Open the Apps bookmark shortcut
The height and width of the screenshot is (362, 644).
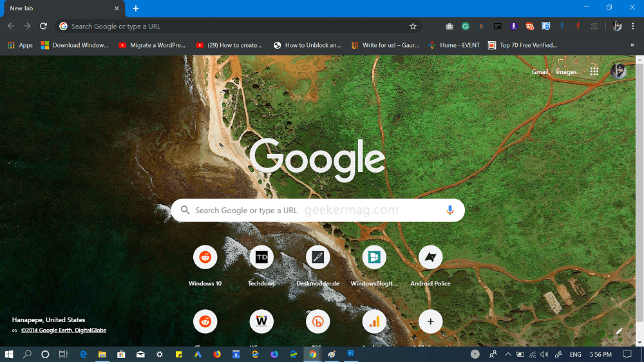(20, 45)
